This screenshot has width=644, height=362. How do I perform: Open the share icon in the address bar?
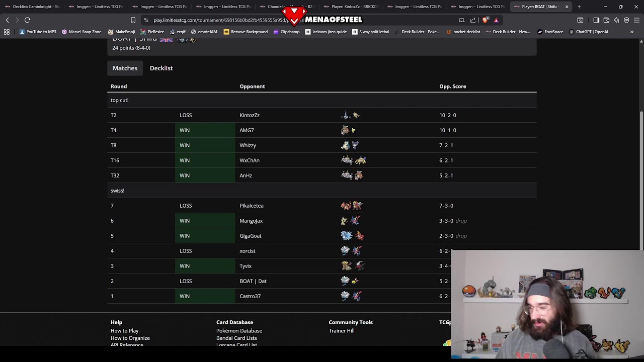click(473, 20)
